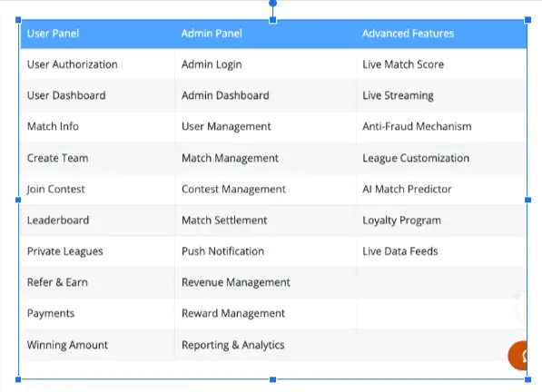
Task: Click the Reporting & Analytics cell
Action: tap(265, 345)
